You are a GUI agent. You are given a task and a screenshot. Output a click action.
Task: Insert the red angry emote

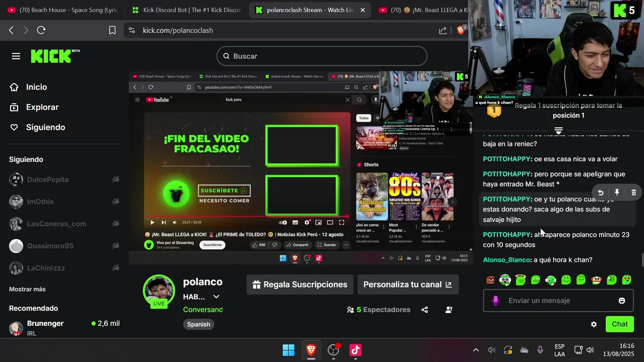point(491,280)
